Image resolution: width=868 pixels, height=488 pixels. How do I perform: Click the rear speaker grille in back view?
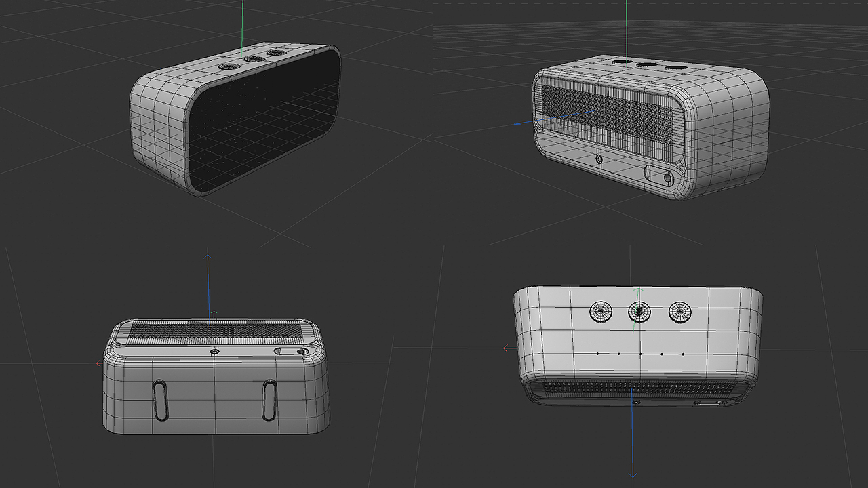pyautogui.click(x=606, y=115)
